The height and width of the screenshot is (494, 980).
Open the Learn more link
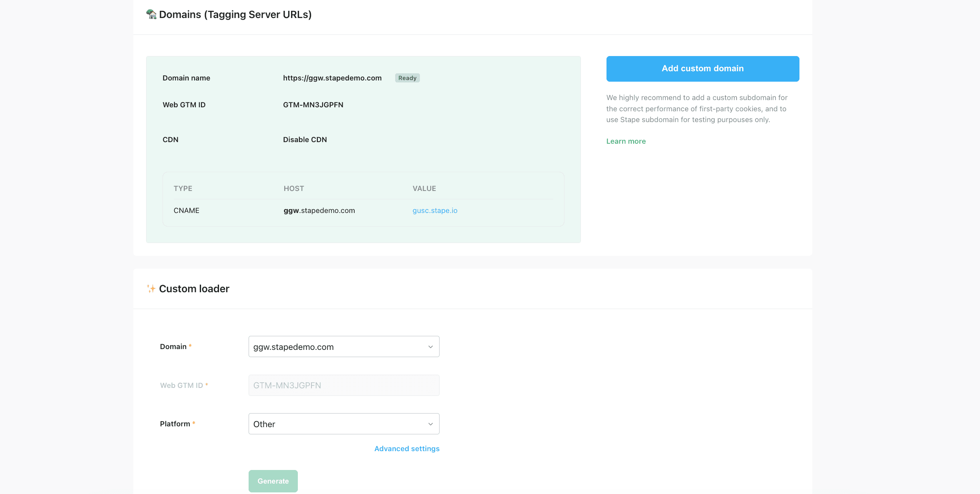coord(626,141)
